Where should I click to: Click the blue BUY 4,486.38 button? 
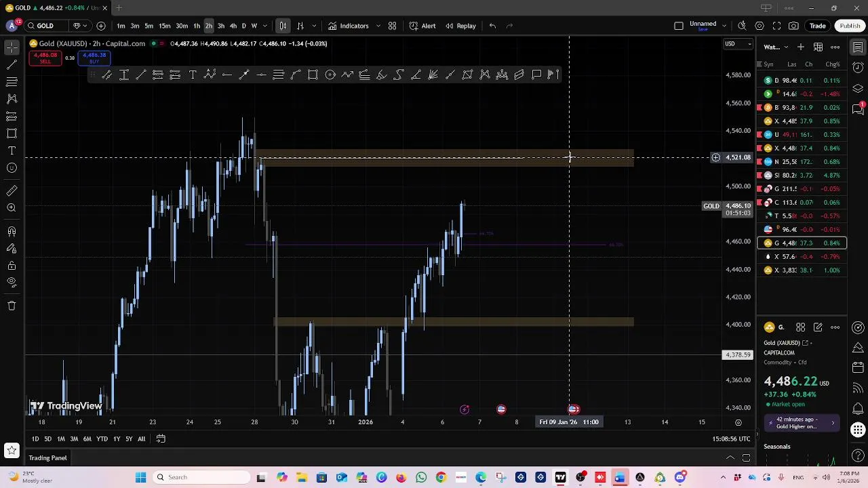tap(94, 58)
